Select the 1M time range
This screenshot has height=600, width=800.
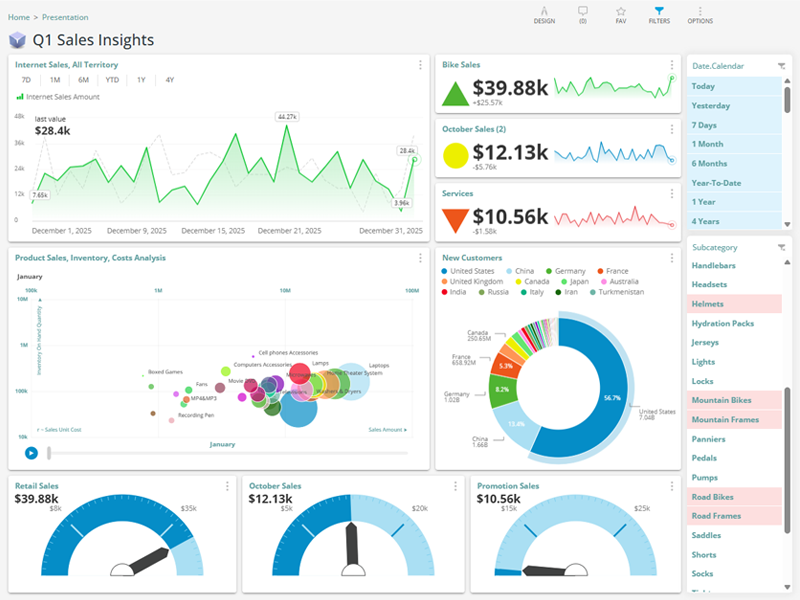point(55,80)
